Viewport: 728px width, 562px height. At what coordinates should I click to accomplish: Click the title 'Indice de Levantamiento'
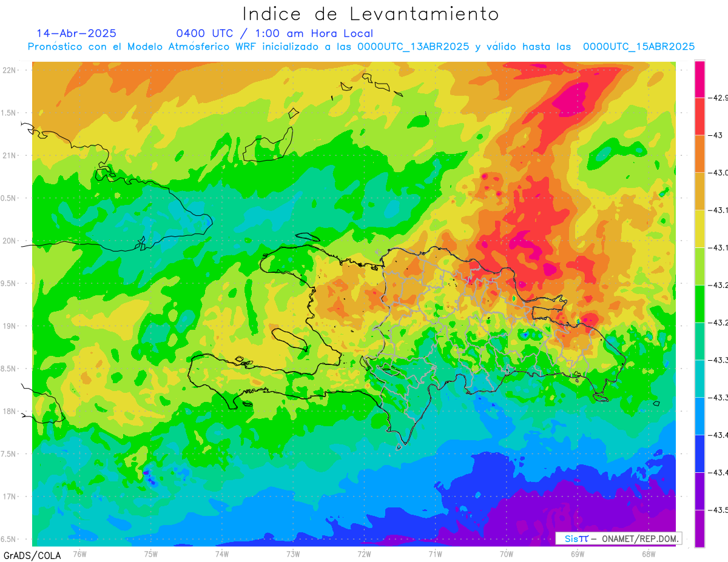pos(371,13)
